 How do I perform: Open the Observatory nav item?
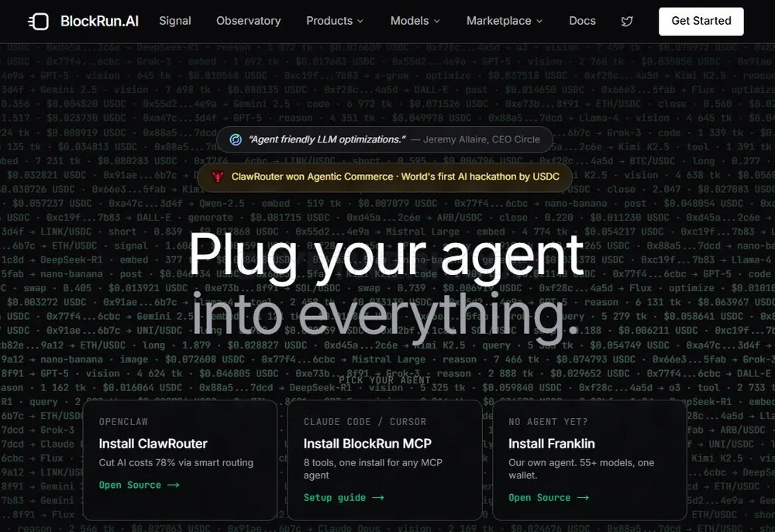click(249, 21)
